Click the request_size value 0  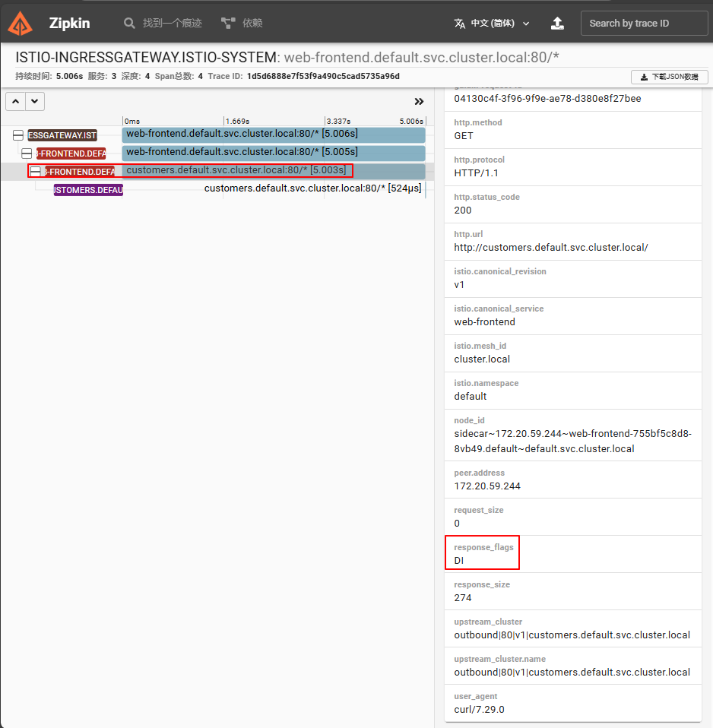457,524
